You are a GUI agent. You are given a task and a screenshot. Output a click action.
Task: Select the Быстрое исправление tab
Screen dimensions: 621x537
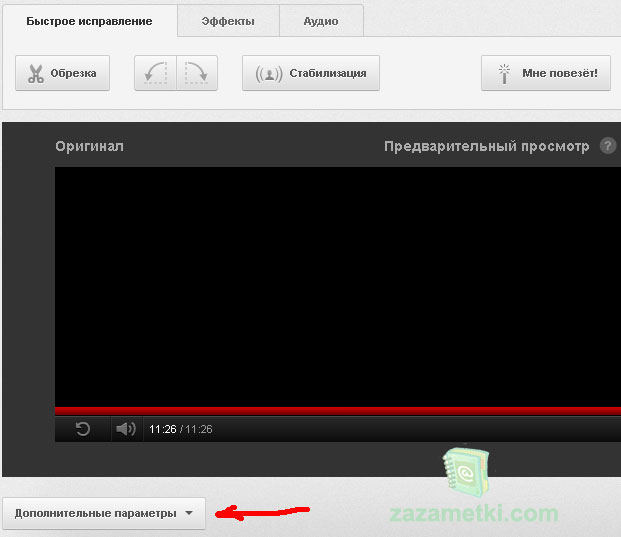click(90, 21)
